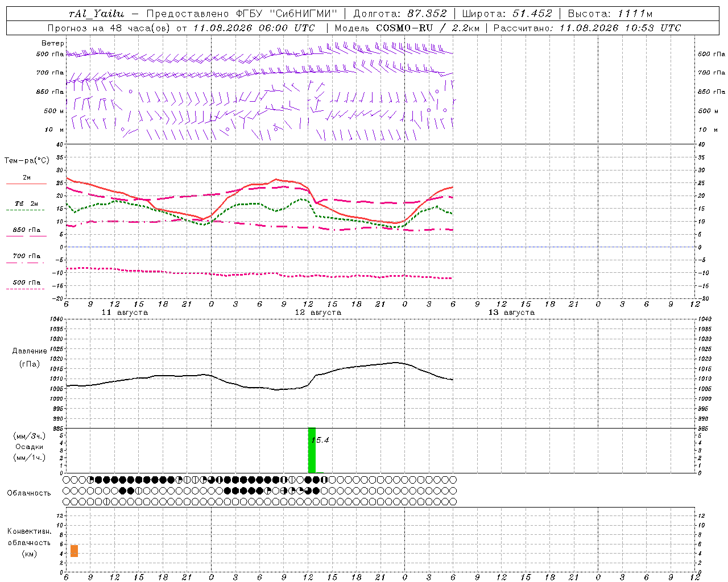Image resolution: width=728 pixels, height=582 pixels.
Task: Click the Ветер wind section label
Action: pos(52,43)
